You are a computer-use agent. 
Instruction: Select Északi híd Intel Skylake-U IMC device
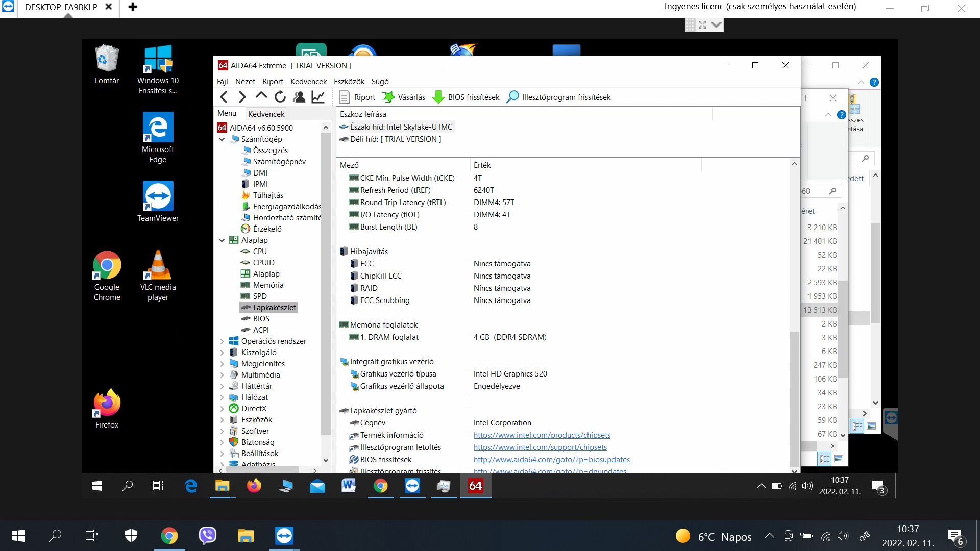click(401, 127)
